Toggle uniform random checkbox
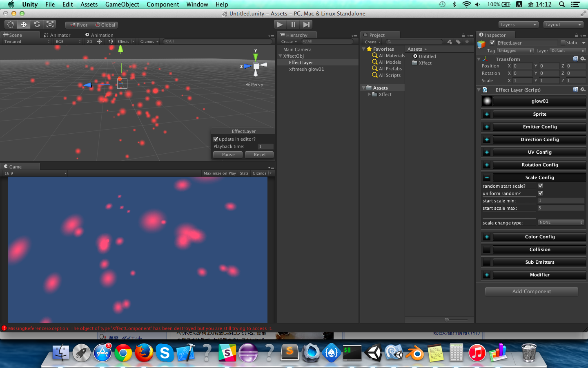Screen dimensions: 588x368 coord(540,193)
